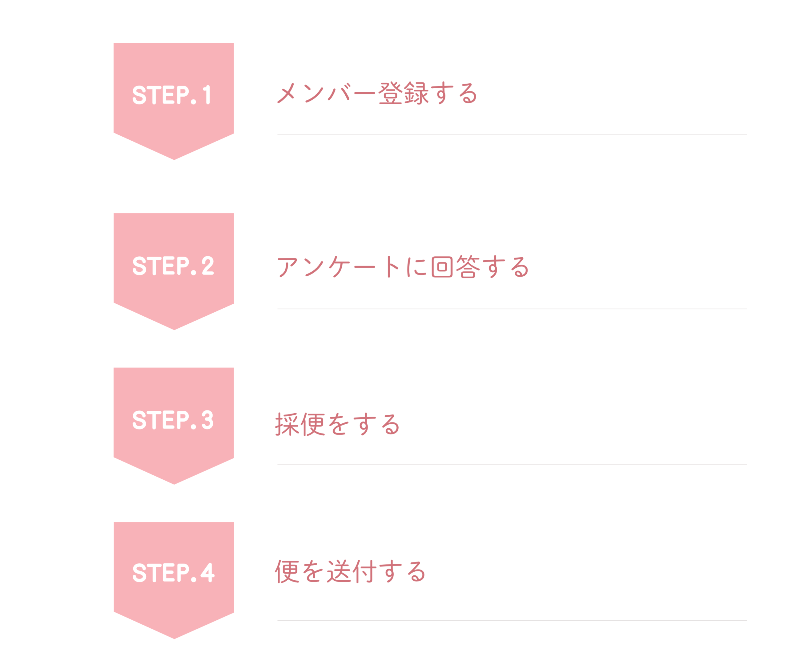
Task: Click the divider line below アンケートに回答する
Action: [x=512, y=309]
